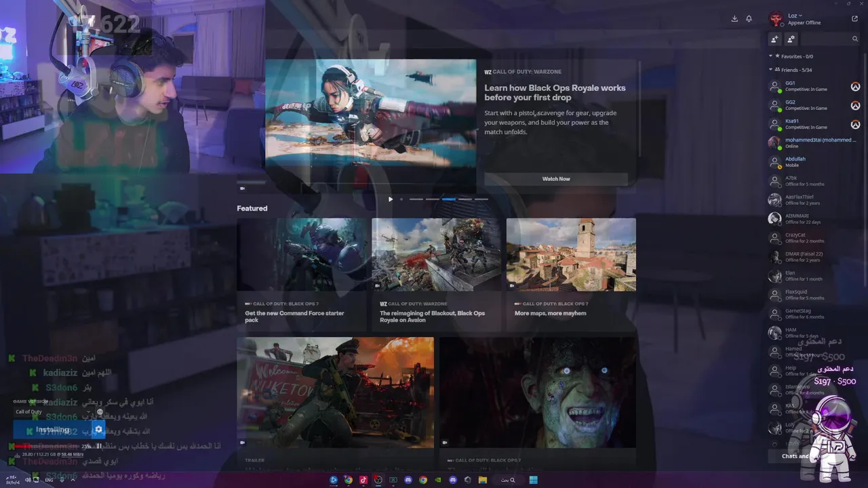This screenshot has width=868, height=488.
Task: Open Call of Duty game version dropdown
Action: (53, 411)
